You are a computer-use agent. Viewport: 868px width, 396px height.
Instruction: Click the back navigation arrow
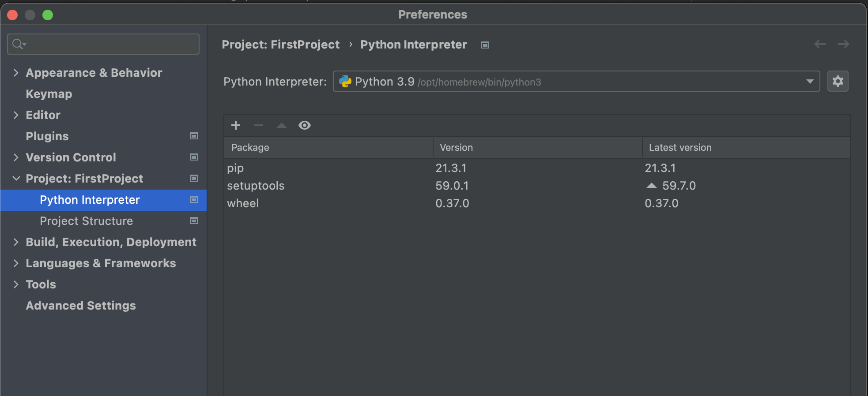(x=820, y=44)
